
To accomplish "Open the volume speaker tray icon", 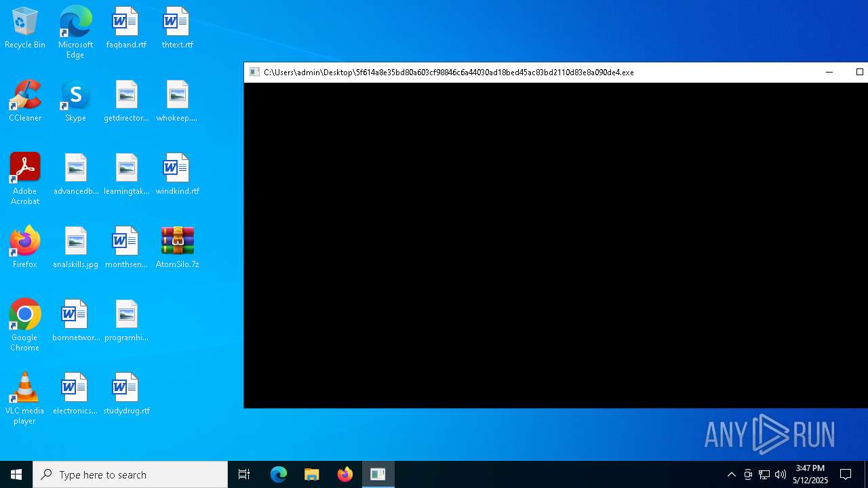I will [x=781, y=474].
